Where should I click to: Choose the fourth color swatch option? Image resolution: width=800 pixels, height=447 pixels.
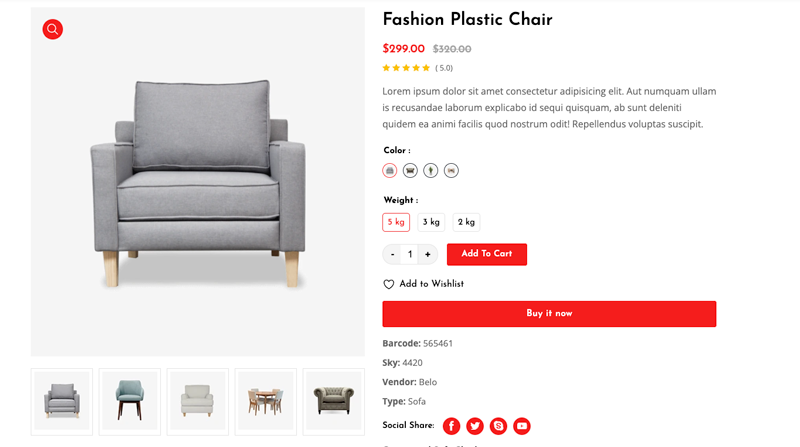(451, 171)
